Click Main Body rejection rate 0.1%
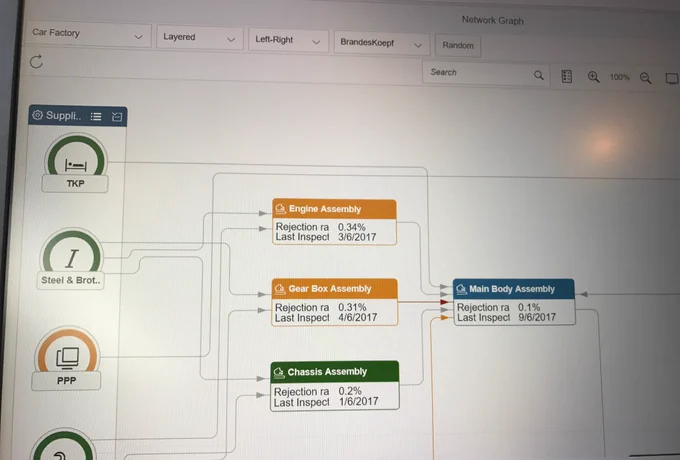Screen dimensions: 680x460 click(x=529, y=307)
